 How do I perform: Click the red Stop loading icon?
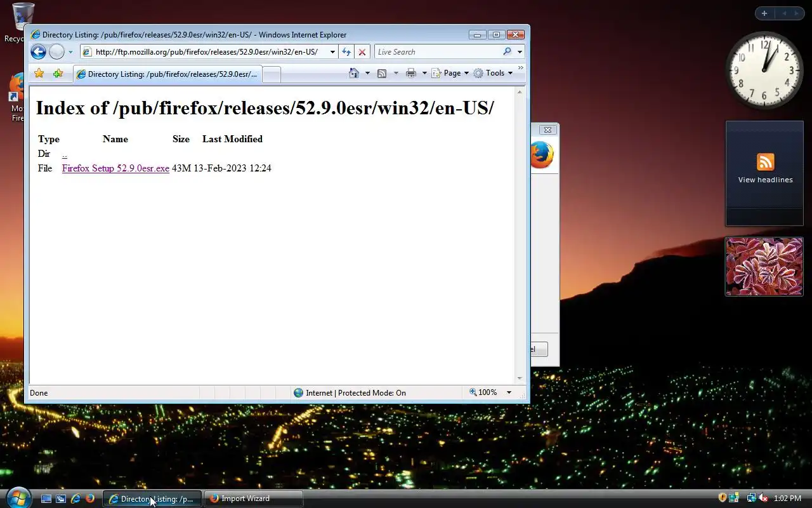click(362, 52)
